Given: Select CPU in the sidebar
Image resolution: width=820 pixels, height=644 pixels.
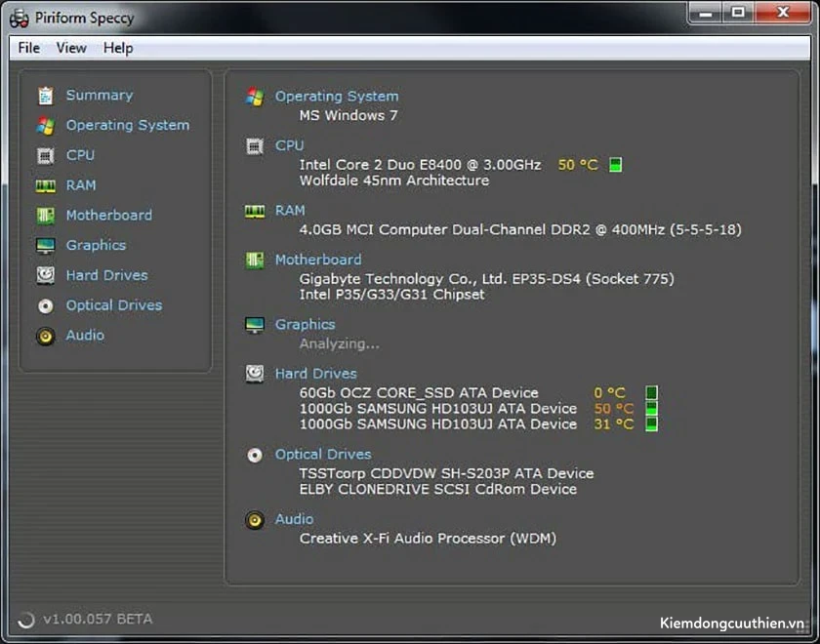Looking at the screenshot, I should click(x=80, y=155).
